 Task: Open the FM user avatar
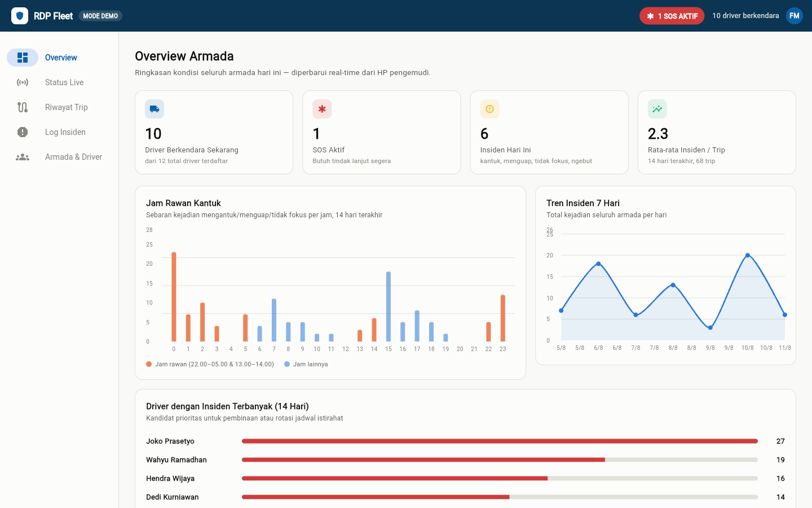point(795,16)
